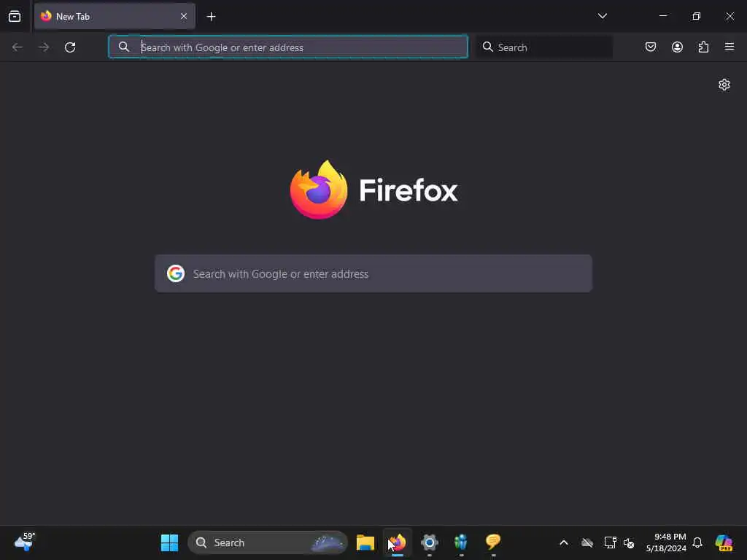Click the Windows taskbar Search box

tap(268, 542)
